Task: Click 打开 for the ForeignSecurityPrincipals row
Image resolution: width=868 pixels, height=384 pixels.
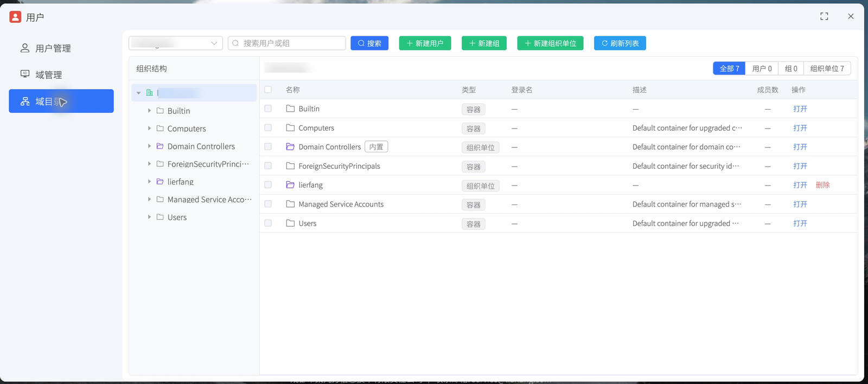Action: tap(800, 166)
